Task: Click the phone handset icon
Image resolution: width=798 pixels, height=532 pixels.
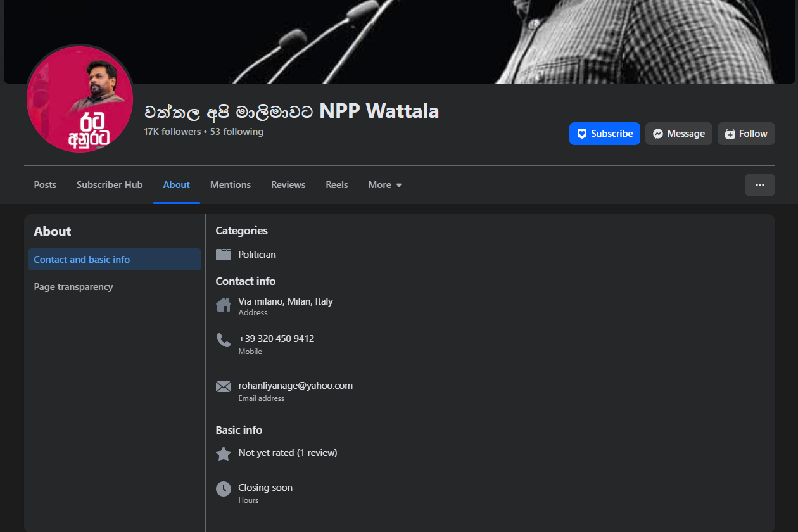Action: point(224,341)
